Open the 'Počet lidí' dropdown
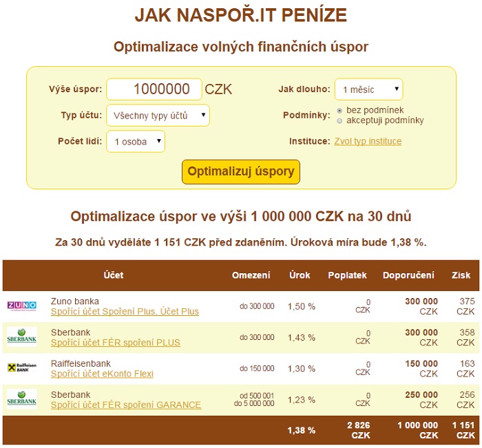The image size is (482, 448). pyautogui.click(x=136, y=142)
